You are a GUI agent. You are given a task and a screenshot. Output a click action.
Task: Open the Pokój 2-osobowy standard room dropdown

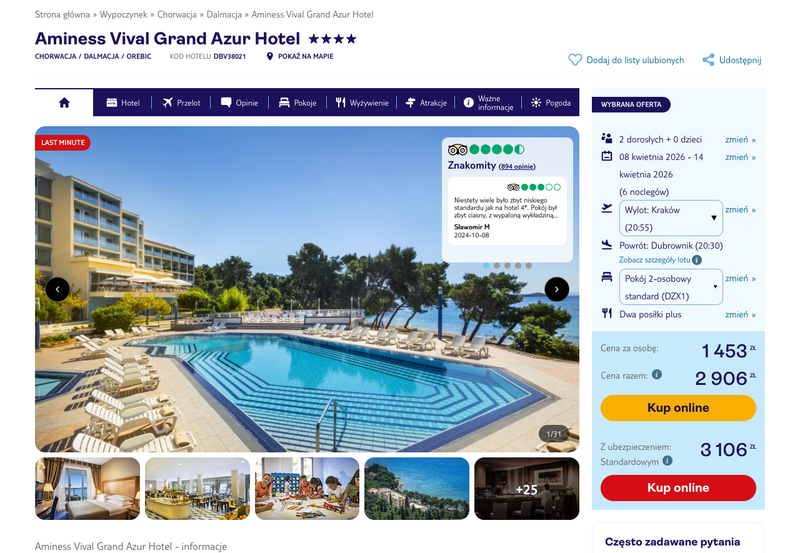tap(670, 287)
